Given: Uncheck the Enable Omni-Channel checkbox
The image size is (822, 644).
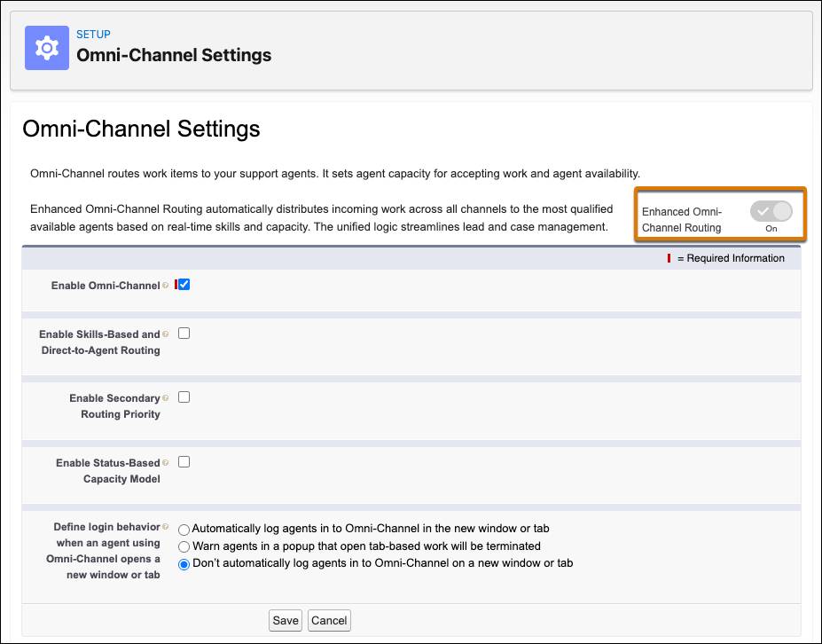Looking at the screenshot, I should click(184, 285).
